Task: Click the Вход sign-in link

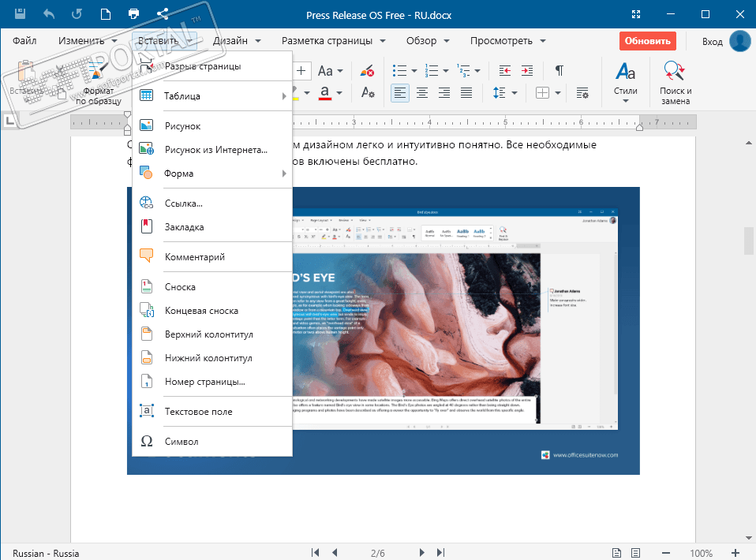Action: (712, 42)
